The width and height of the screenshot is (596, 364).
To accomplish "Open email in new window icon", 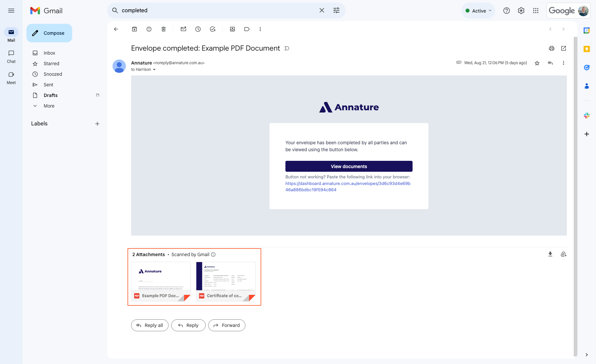I will (564, 48).
